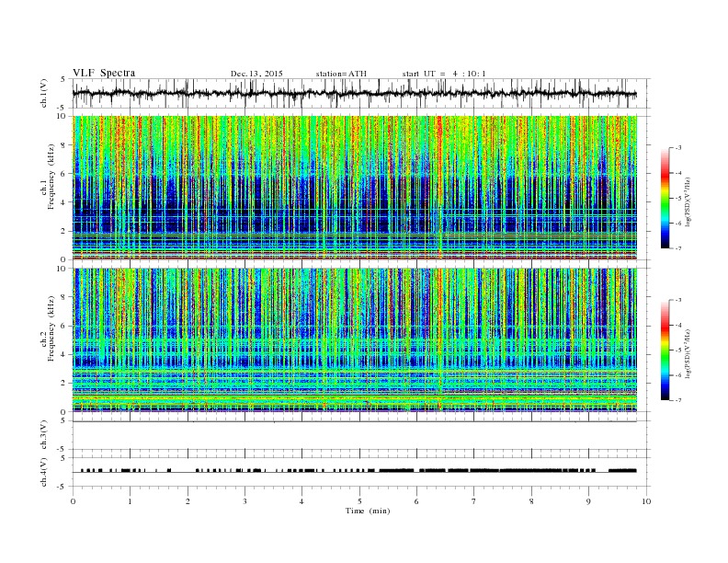Select the "start UT = 4:10:1" header text
728x563 pixels.
click(x=444, y=74)
